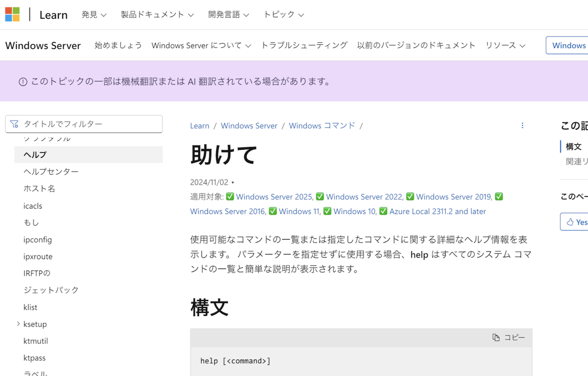Click the filter icon in the sidebar filter box
This screenshot has height=376, width=588.
click(15, 124)
